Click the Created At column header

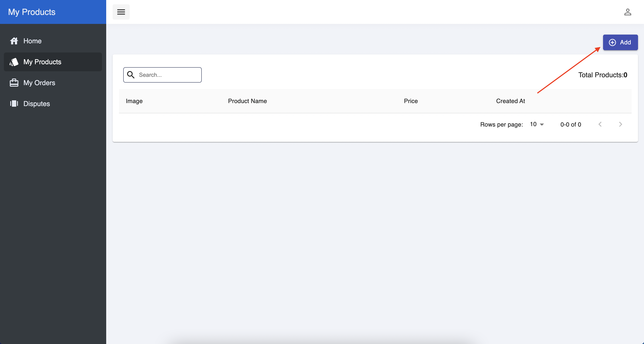510,101
